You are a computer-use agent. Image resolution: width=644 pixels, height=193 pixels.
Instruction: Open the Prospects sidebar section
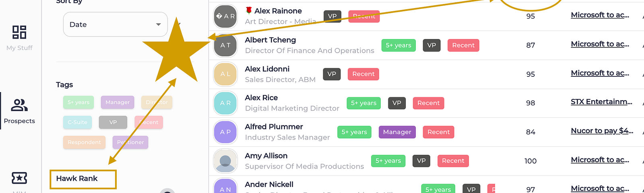pos(19,111)
